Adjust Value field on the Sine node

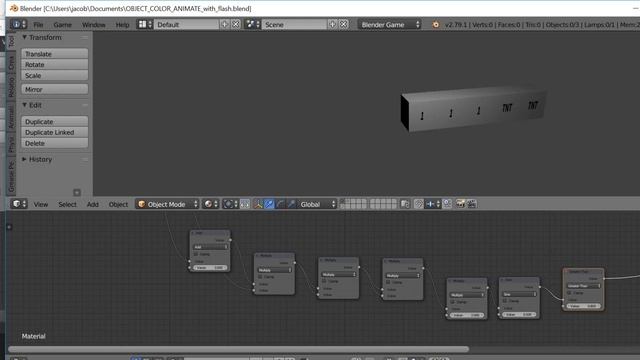(519, 315)
